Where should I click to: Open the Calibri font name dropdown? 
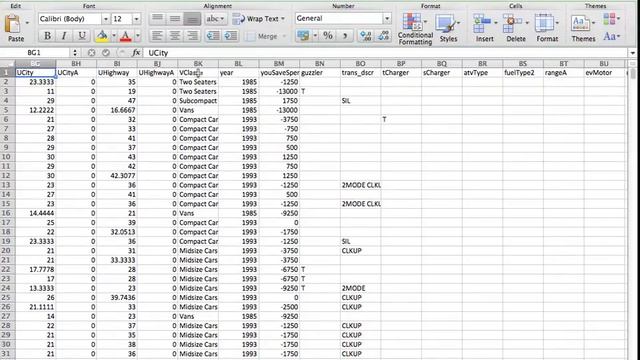pos(105,19)
